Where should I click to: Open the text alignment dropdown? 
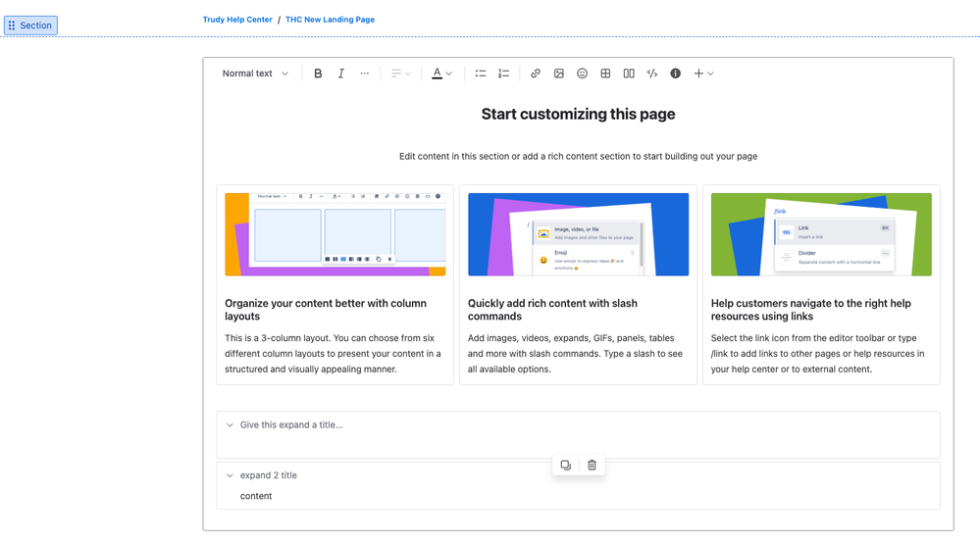click(x=400, y=74)
